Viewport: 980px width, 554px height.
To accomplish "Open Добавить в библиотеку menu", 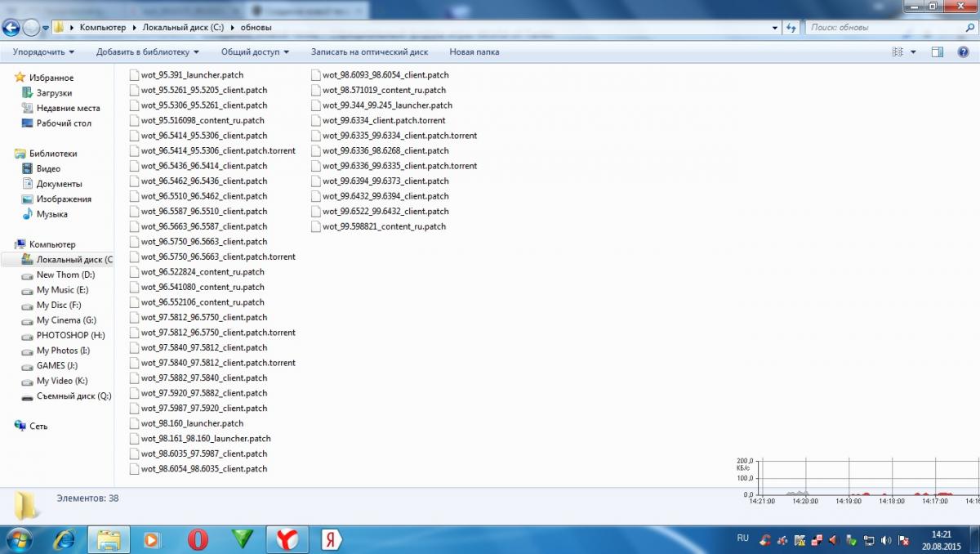I will pos(148,51).
